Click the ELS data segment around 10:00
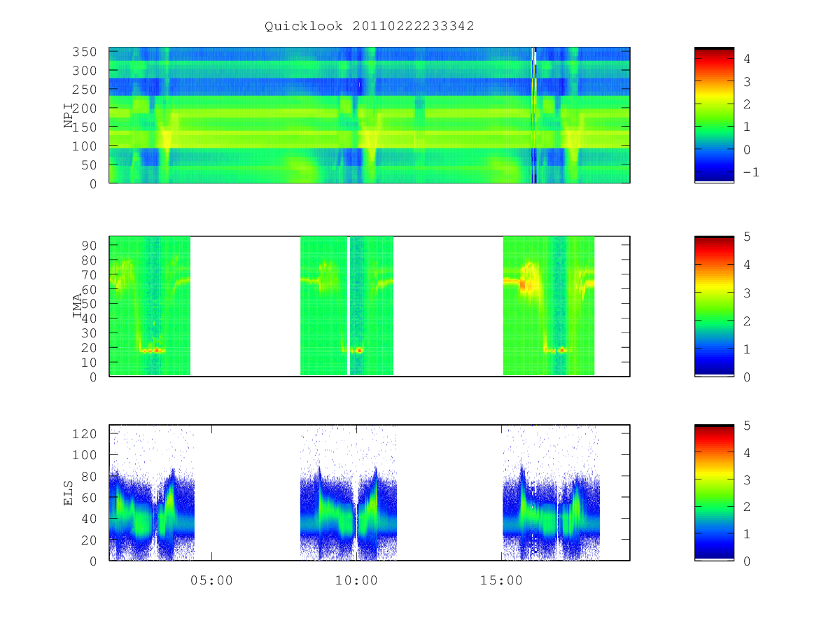 [x=349, y=493]
